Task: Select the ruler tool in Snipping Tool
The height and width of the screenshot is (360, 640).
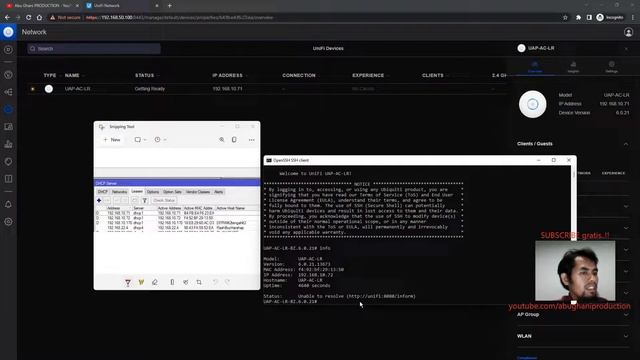Action: (172, 282)
